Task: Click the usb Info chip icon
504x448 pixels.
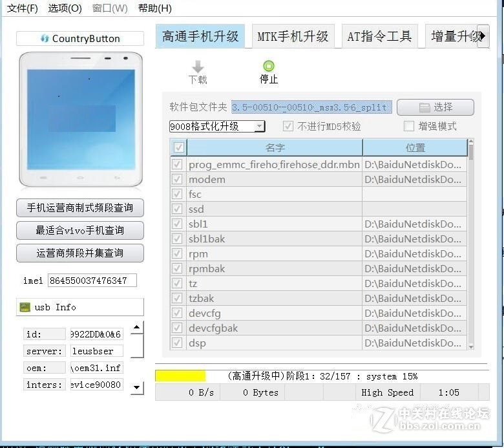Action: (25, 307)
